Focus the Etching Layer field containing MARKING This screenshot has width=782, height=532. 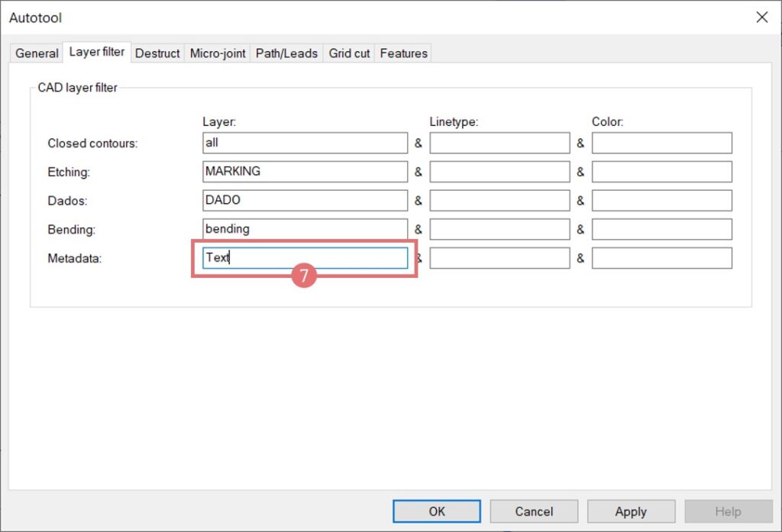point(305,172)
